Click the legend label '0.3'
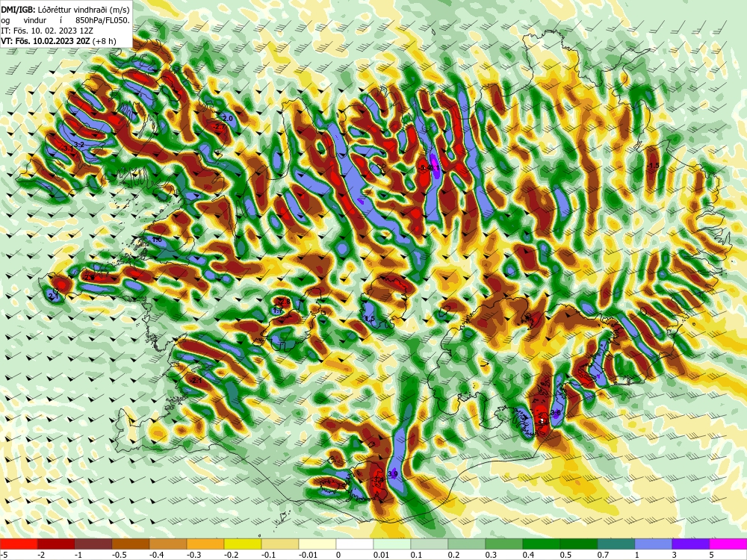Image resolution: width=747 pixels, height=560 pixels. (492, 555)
